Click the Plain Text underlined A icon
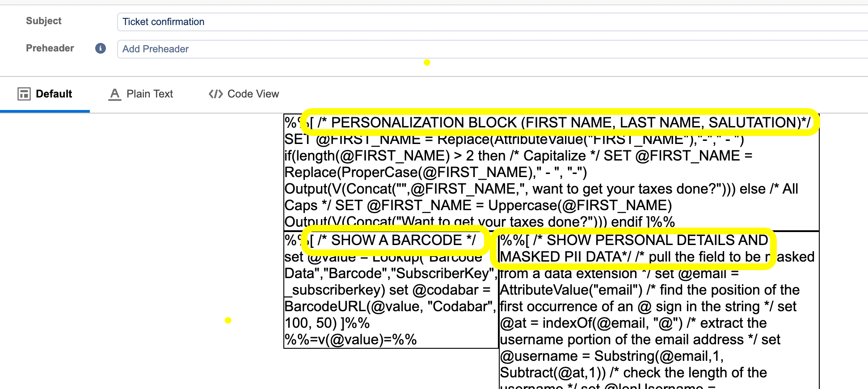 tap(115, 94)
